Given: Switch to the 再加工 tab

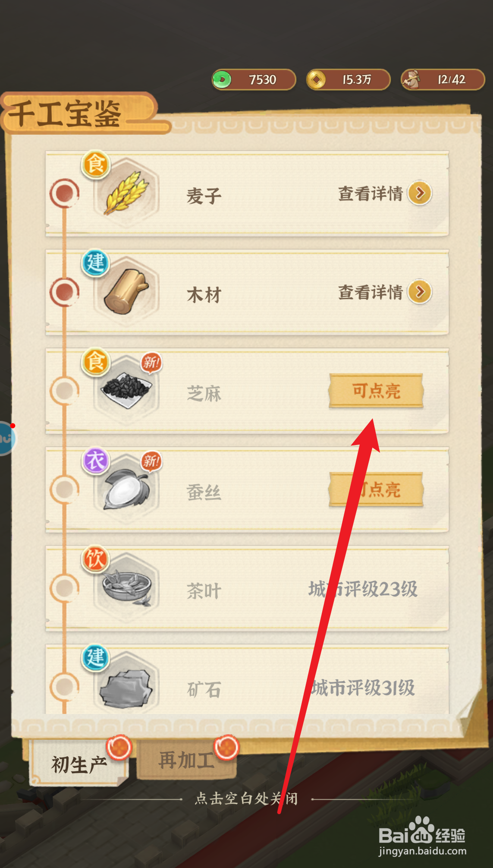Looking at the screenshot, I should point(186,760).
